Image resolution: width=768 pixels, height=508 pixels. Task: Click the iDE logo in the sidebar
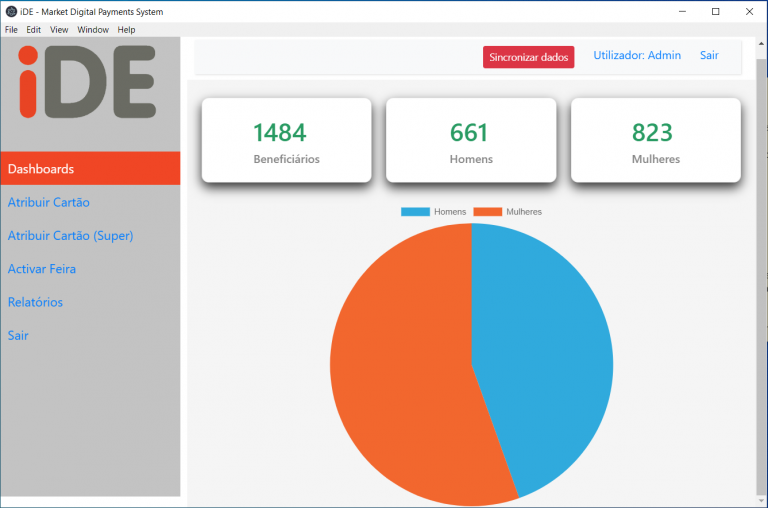pos(87,84)
